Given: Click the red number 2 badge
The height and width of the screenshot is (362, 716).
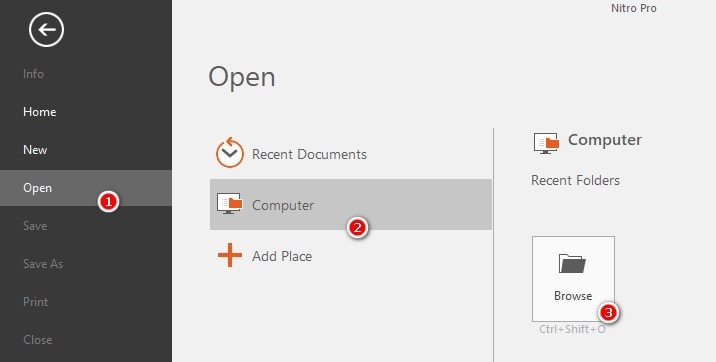Looking at the screenshot, I should 357,227.
